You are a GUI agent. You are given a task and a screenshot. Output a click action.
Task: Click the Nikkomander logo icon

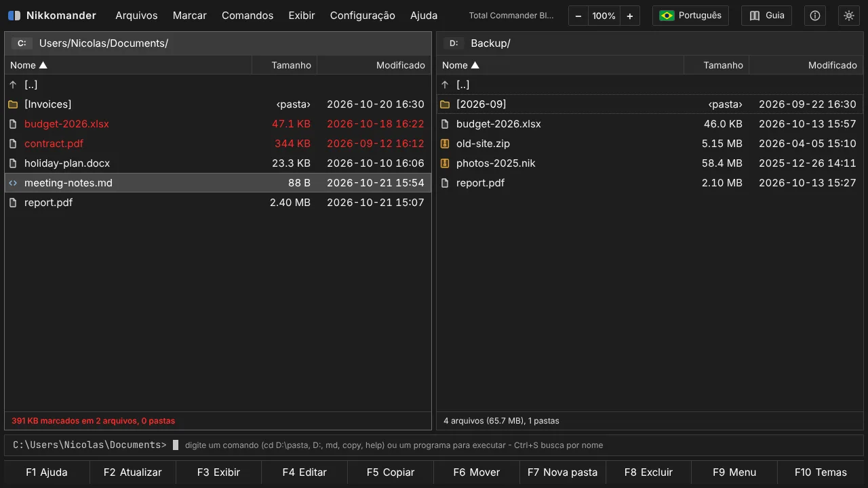coord(14,16)
